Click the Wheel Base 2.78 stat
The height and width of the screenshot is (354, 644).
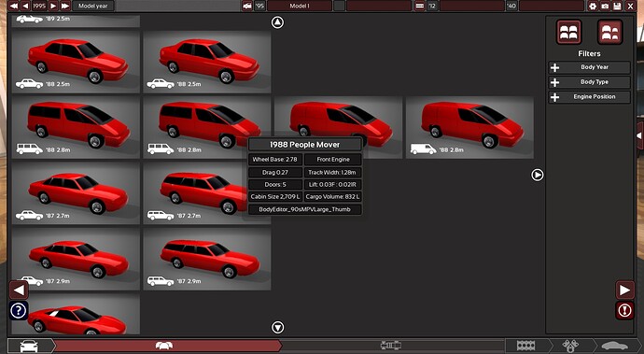[x=274, y=160]
